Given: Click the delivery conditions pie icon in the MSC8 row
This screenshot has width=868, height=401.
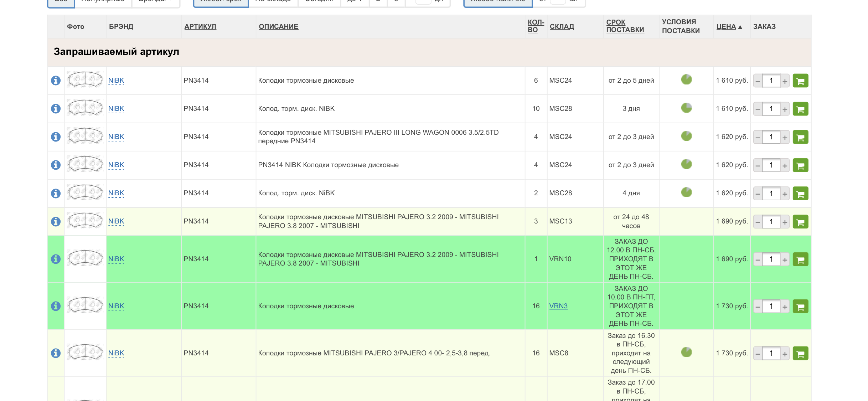Looking at the screenshot, I should click(686, 352).
